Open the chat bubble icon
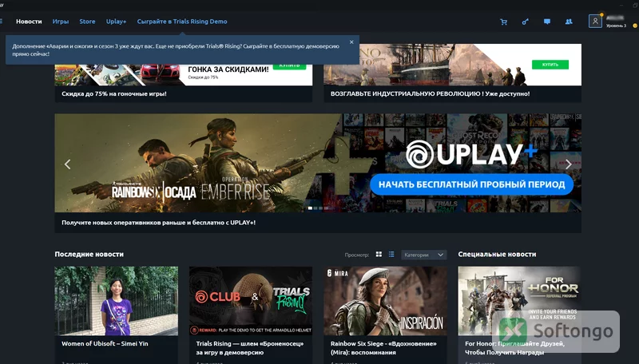 click(x=547, y=22)
